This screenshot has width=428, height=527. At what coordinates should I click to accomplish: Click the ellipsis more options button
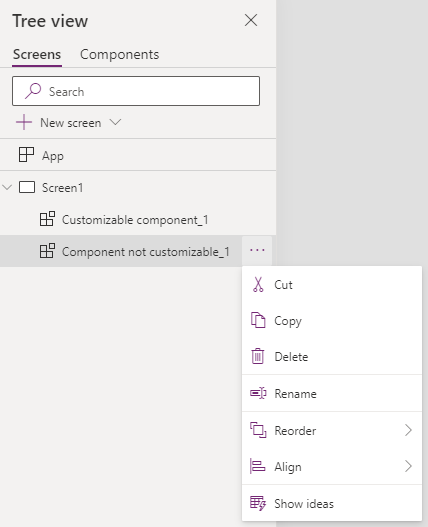click(x=257, y=250)
